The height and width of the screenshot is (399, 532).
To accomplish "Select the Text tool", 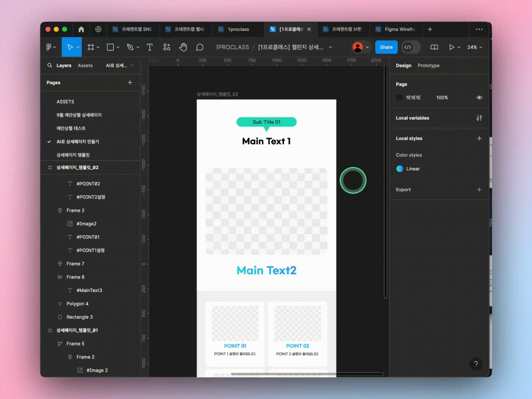I will pyautogui.click(x=150, y=47).
